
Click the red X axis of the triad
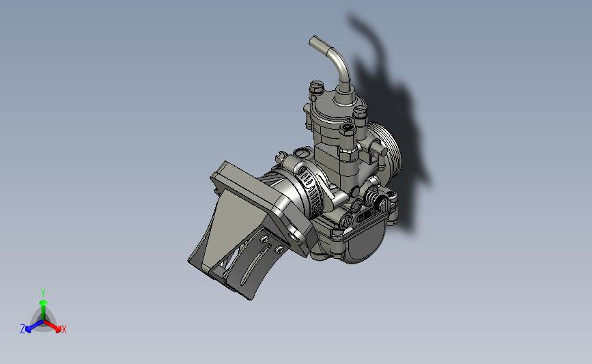[x=57, y=328]
